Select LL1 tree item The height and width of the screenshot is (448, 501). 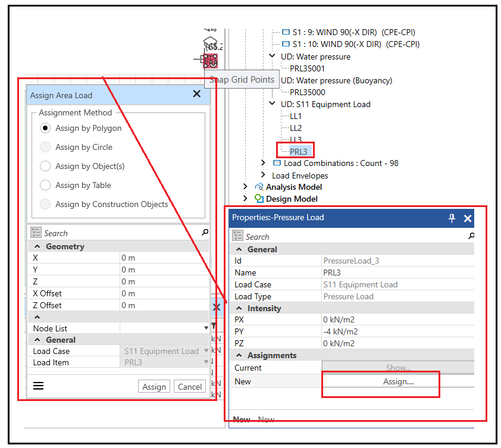[296, 116]
